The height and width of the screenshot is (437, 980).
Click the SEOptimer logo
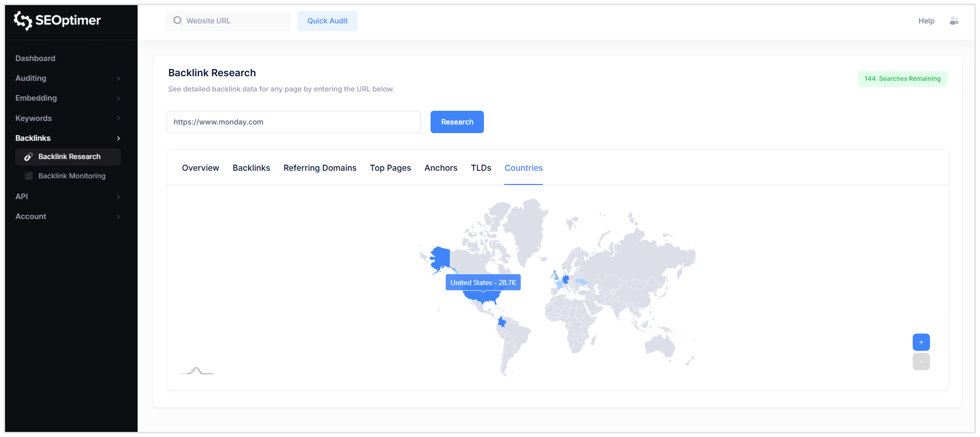pos(57,20)
